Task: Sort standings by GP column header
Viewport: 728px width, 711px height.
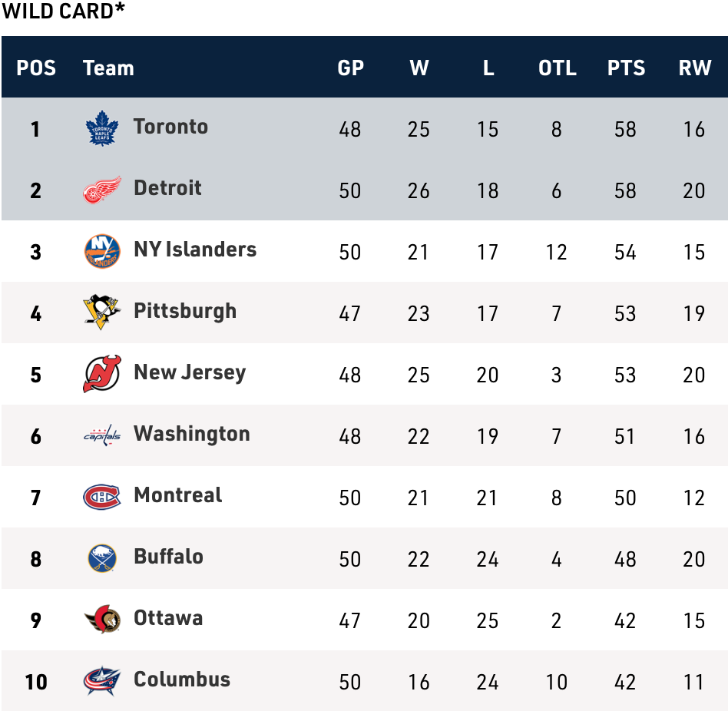Action: coord(350,68)
